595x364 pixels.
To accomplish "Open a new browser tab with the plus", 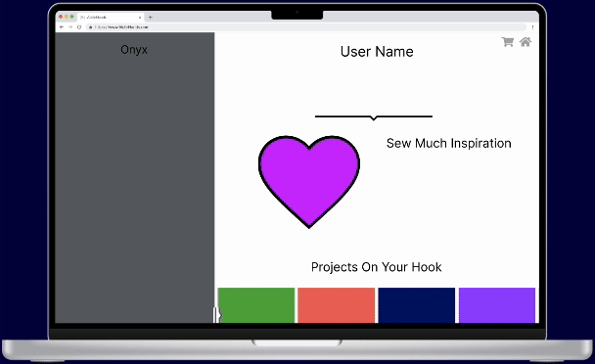I will click(151, 17).
